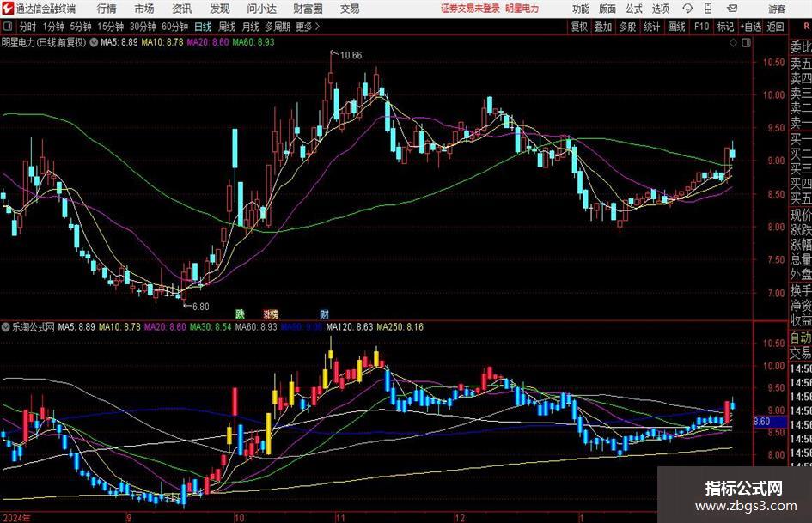Click the 游客 account label

pyautogui.click(x=777, y=9)
